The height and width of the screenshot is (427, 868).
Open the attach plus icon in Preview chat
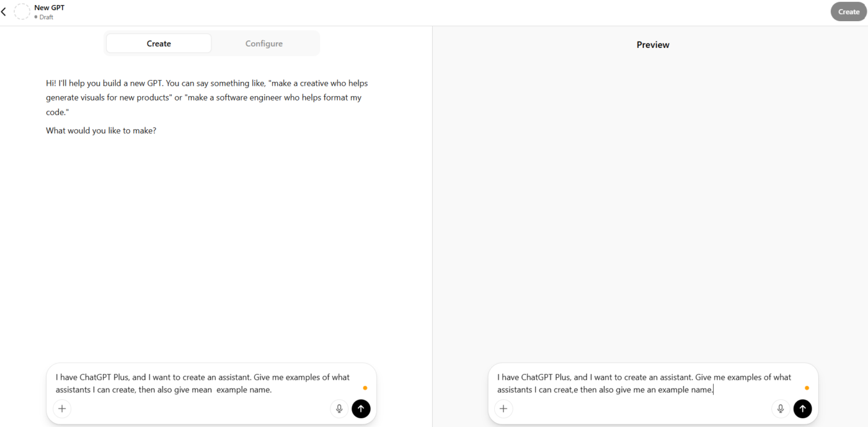click(x=503, y=408)
